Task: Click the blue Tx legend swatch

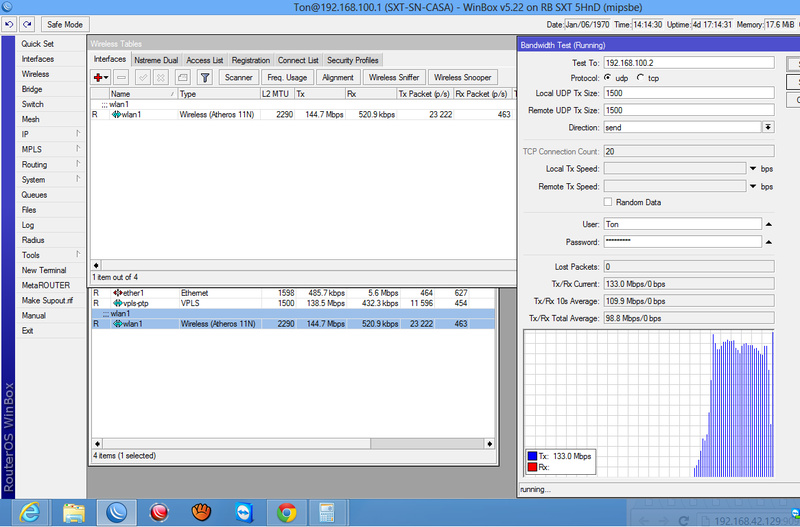Action: coord(532,456)
